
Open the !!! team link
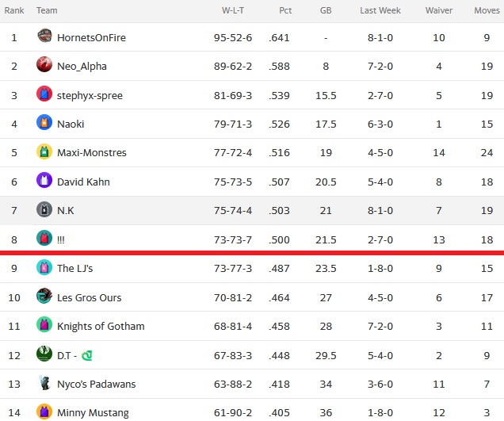61,240
